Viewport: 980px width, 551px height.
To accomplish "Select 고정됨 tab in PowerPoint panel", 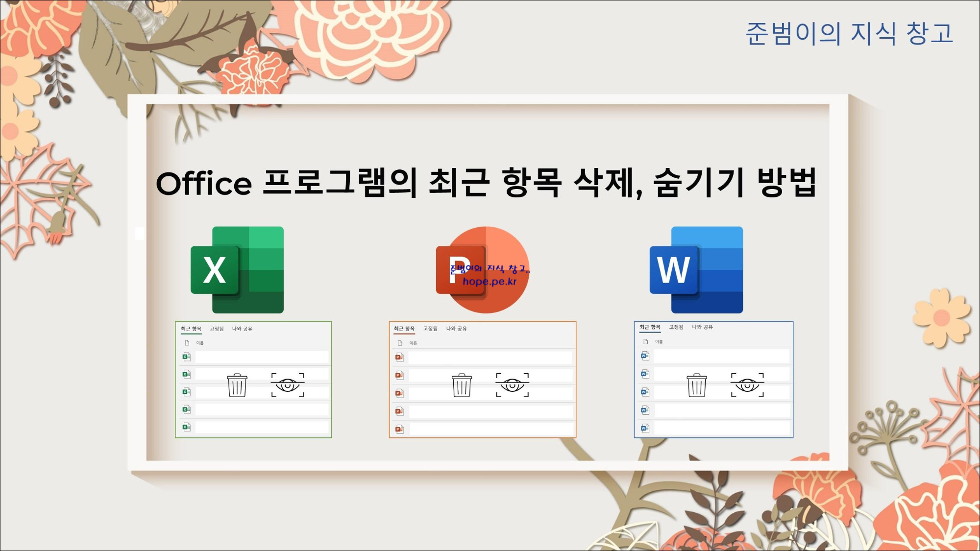I will pos(430,329).
